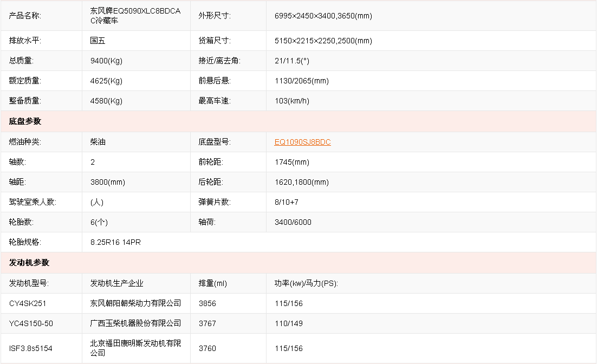
Task: Select overhang value 1130/2065(mm)
Action: 302,81
